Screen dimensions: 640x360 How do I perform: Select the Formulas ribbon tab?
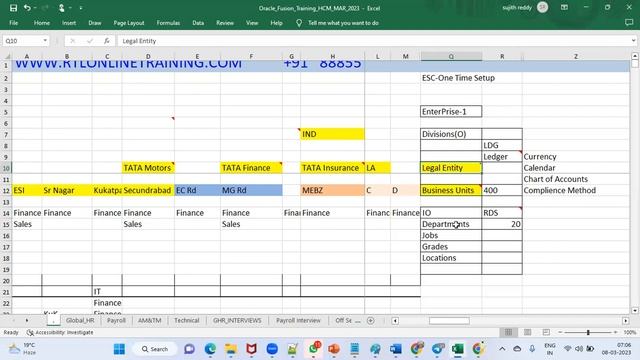(168, 23)
